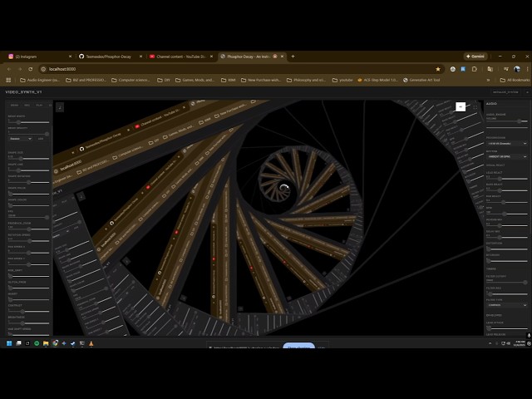Open the Computer science bookmarks folder

coord(131,80)
